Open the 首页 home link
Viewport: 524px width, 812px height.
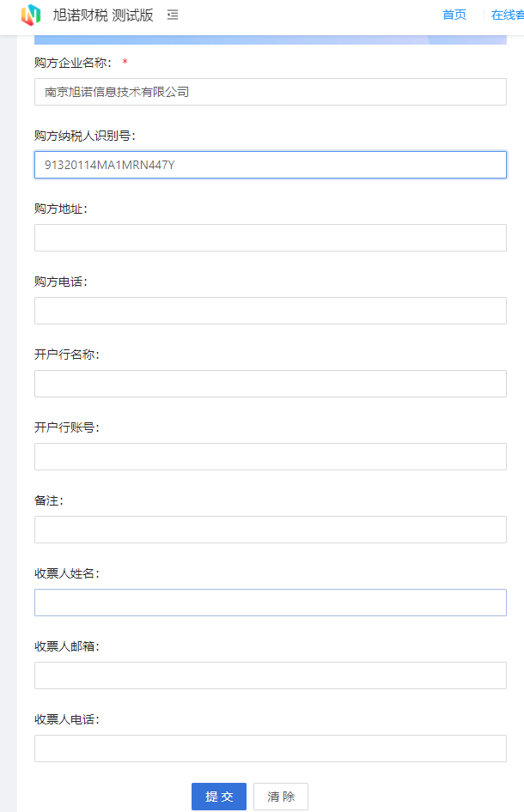(454, 15)
